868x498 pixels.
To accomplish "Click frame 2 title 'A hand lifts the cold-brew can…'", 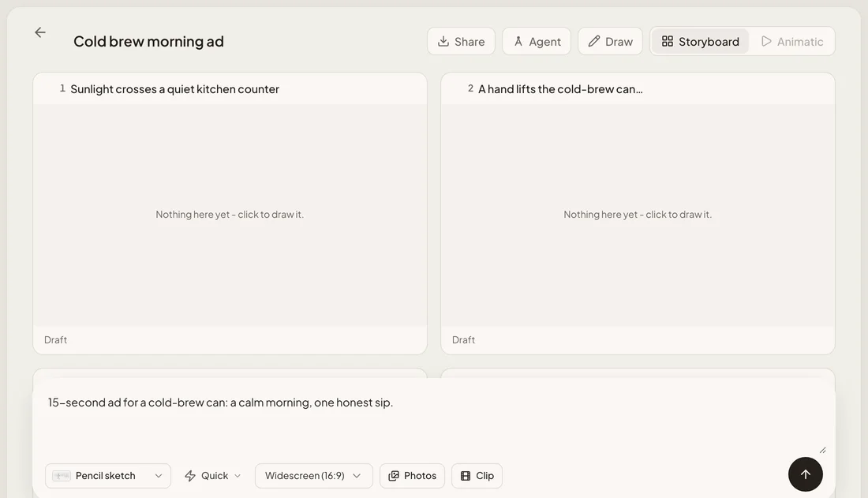I will pos(560,89).
